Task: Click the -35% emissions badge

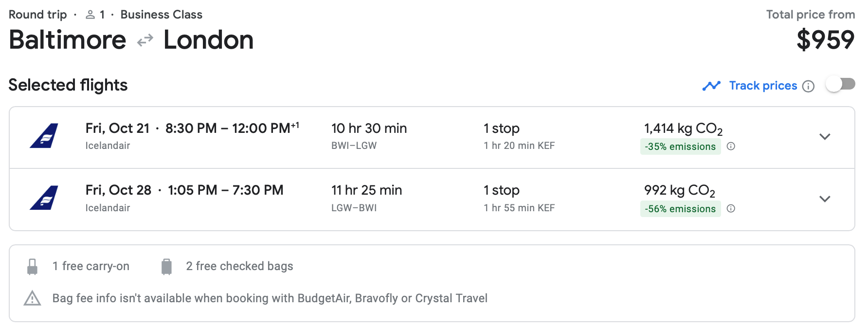Action: pos(680,146)
